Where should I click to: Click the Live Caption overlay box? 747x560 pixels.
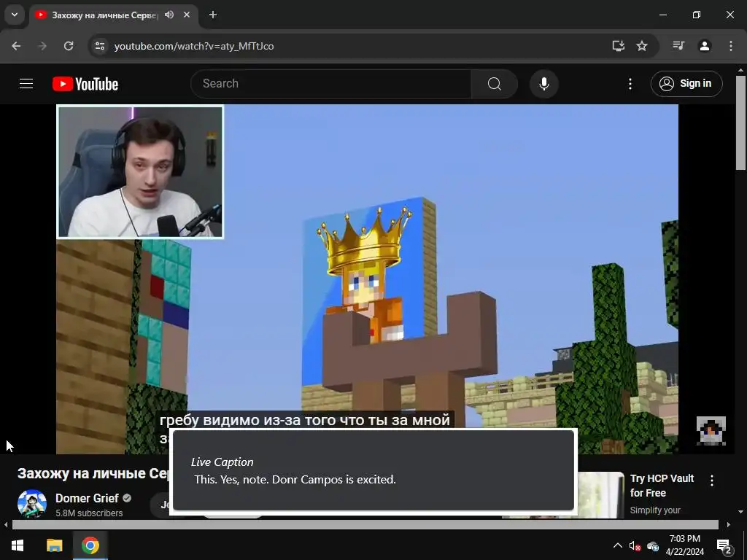click(x=373, y=470)
